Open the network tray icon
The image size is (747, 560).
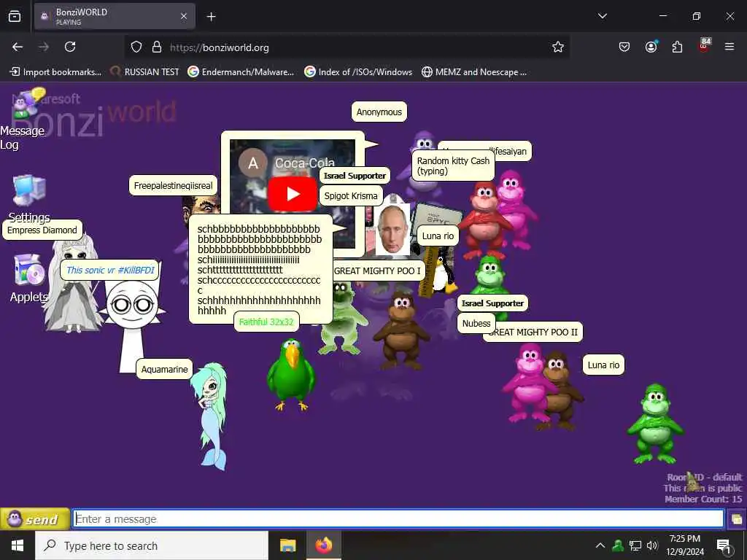pyautogui.click(x=635, y=545)
